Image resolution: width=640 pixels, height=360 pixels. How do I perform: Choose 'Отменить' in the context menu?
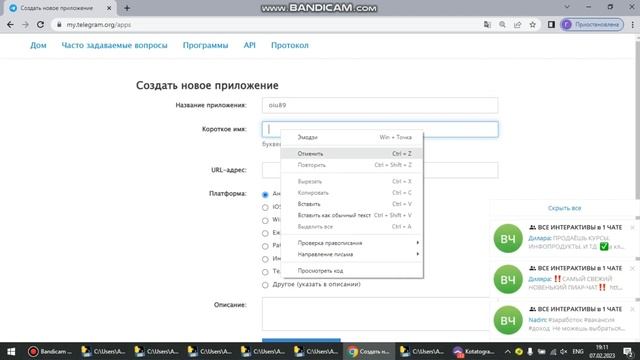tap(352, 154)
